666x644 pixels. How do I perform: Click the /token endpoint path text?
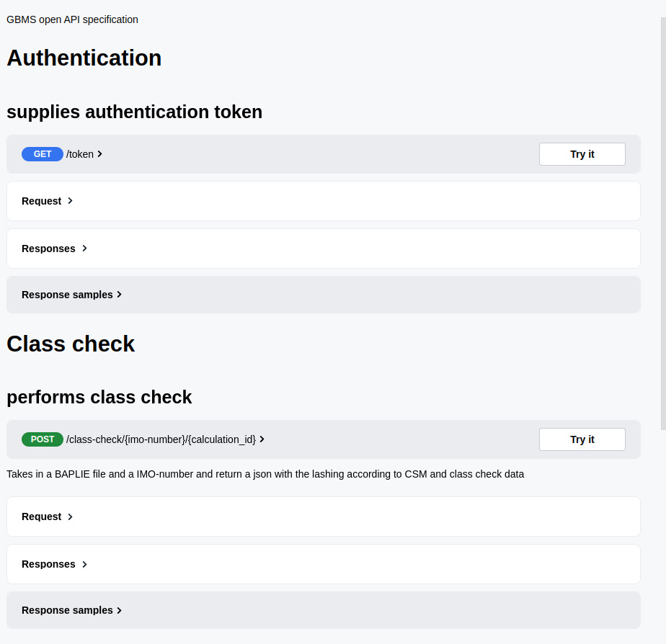coord(80,154)
